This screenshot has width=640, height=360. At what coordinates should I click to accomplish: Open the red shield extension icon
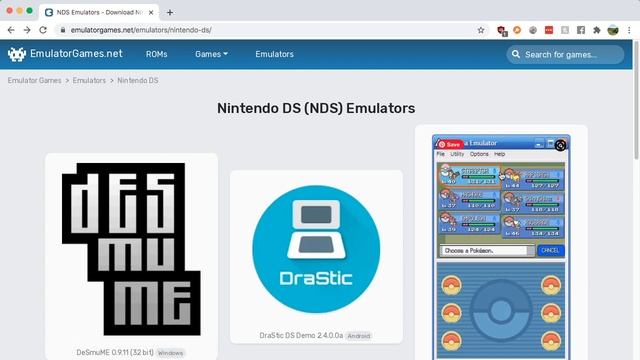pos(502,30)
